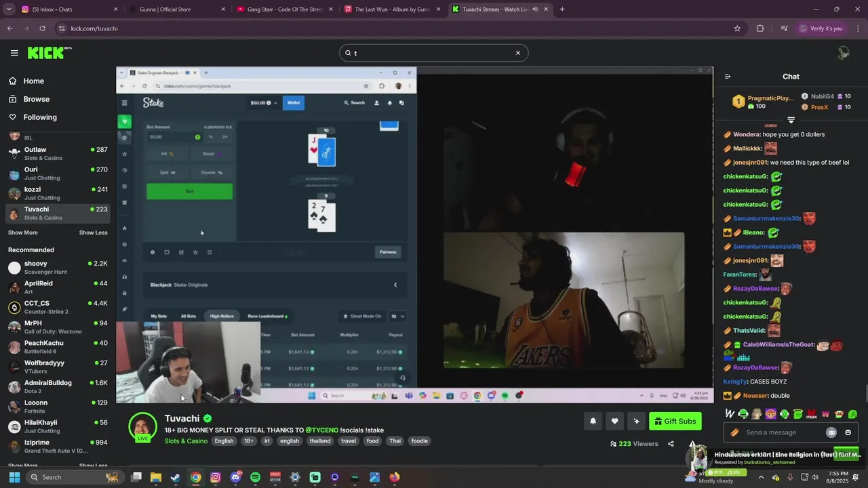Show hidden system tray icons
868x488 pixels.
click(762, 477)
